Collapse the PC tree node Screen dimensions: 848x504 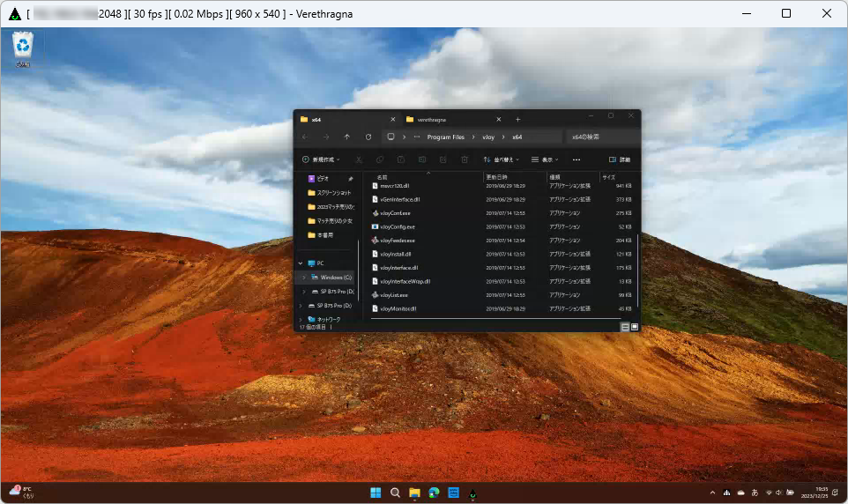301,263
